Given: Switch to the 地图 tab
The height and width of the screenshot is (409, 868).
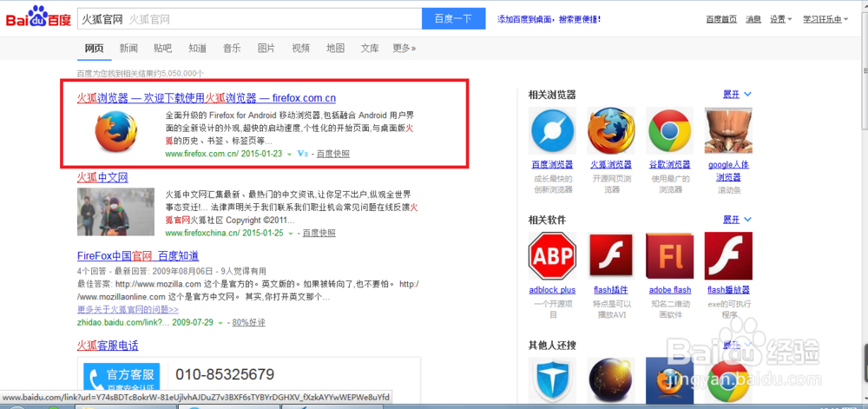Looking at the screenshot, I should (x=335, y=48).
